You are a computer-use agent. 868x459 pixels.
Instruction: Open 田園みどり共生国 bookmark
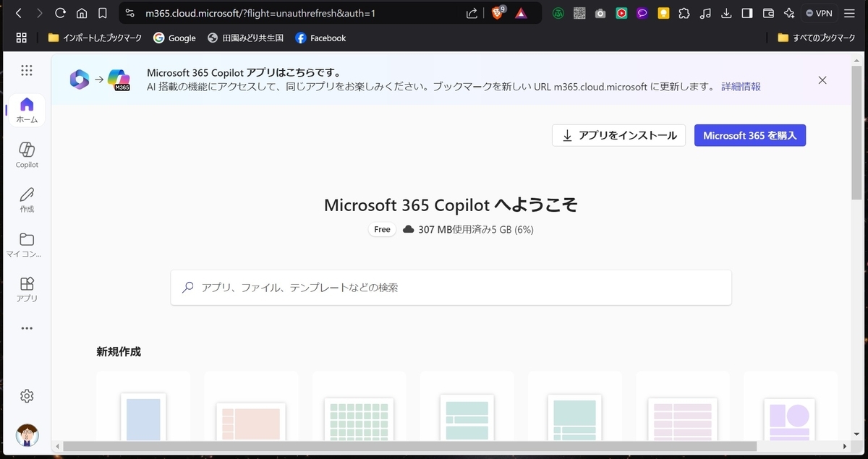click(x=245, y=38)
